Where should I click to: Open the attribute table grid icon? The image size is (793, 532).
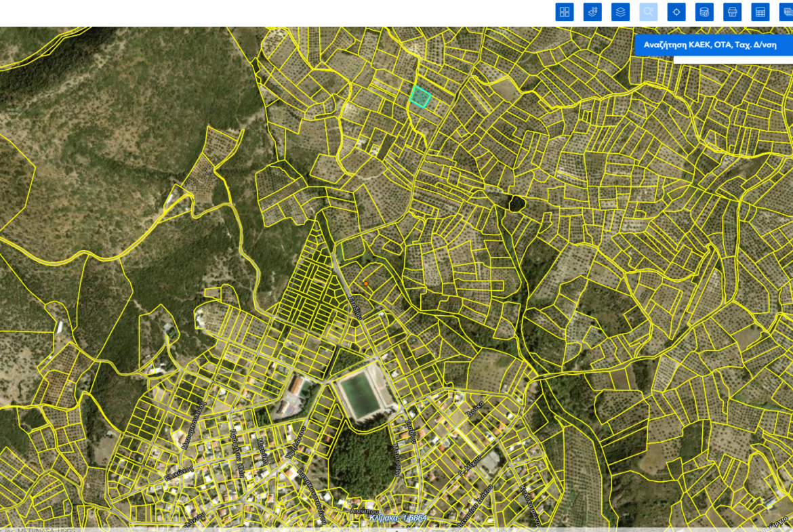pyautogui.click(x=760, y=12)
